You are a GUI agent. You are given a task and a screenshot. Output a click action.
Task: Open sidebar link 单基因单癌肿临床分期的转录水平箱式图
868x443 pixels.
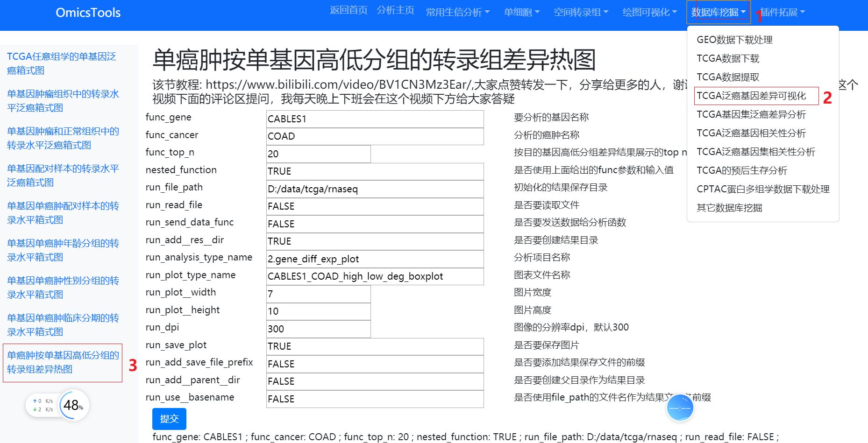click(63, 325)
